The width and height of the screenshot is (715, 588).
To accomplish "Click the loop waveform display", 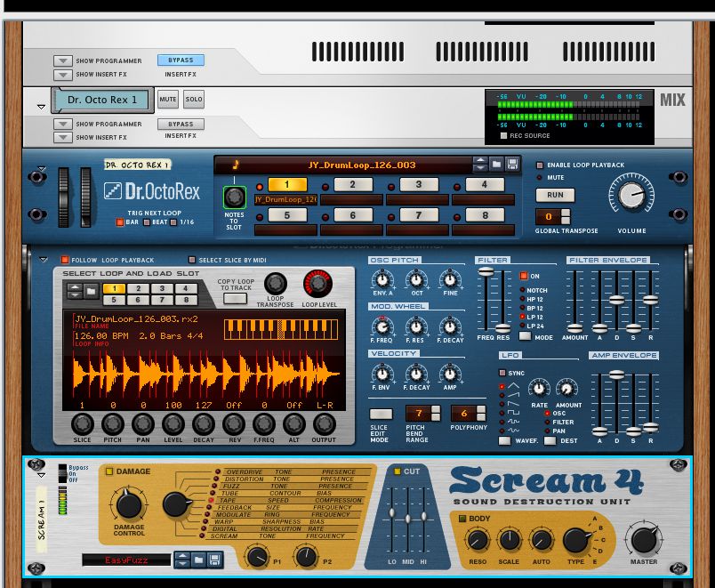I will 205,374.
